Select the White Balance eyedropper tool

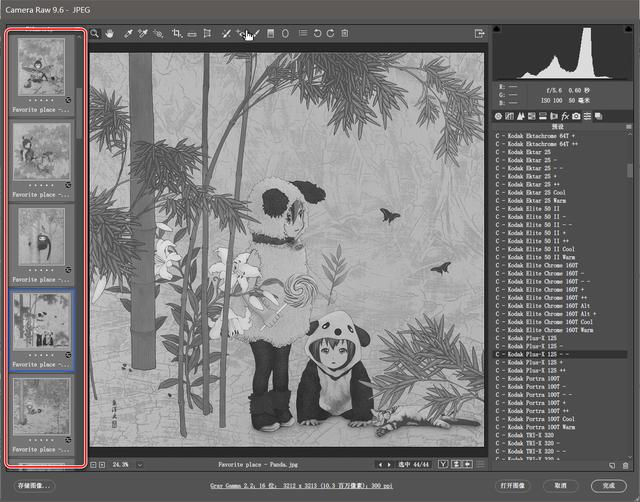(128, 33)
